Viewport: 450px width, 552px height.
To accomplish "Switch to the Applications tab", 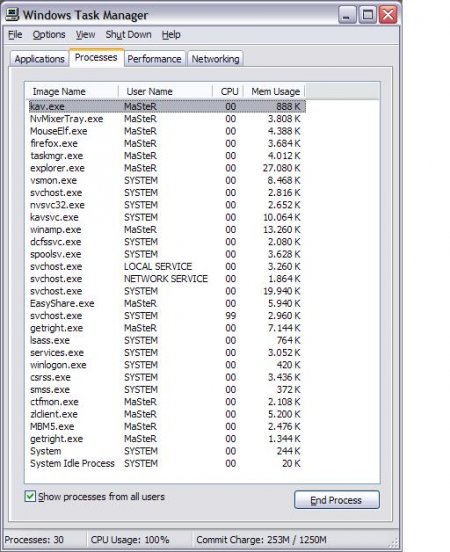I will 39,59.
